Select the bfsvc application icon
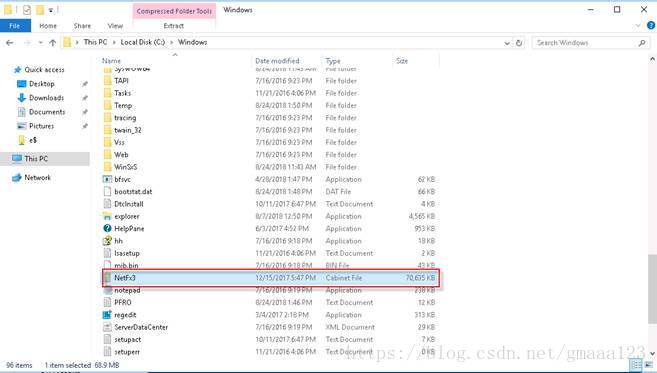 (x=108, y=179)
